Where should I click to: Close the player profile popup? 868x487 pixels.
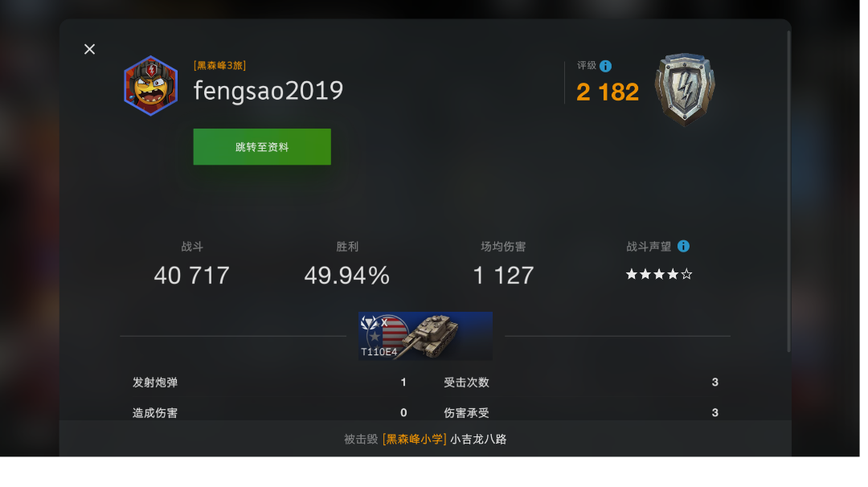(90, 49)
